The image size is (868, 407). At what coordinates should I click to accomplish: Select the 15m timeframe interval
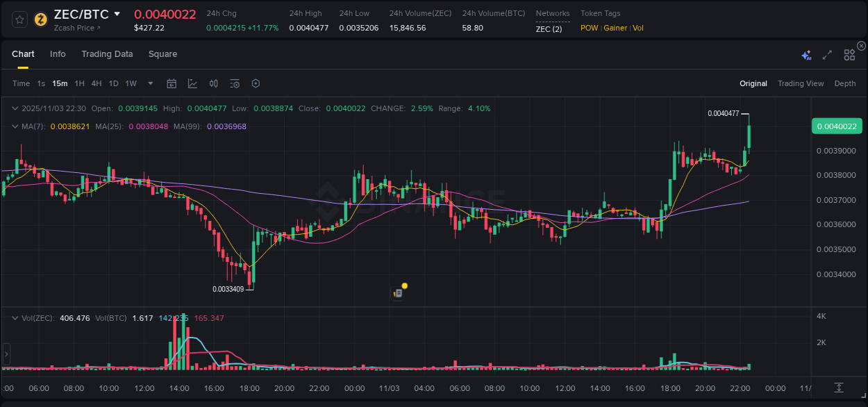click(x=60, y=83)
